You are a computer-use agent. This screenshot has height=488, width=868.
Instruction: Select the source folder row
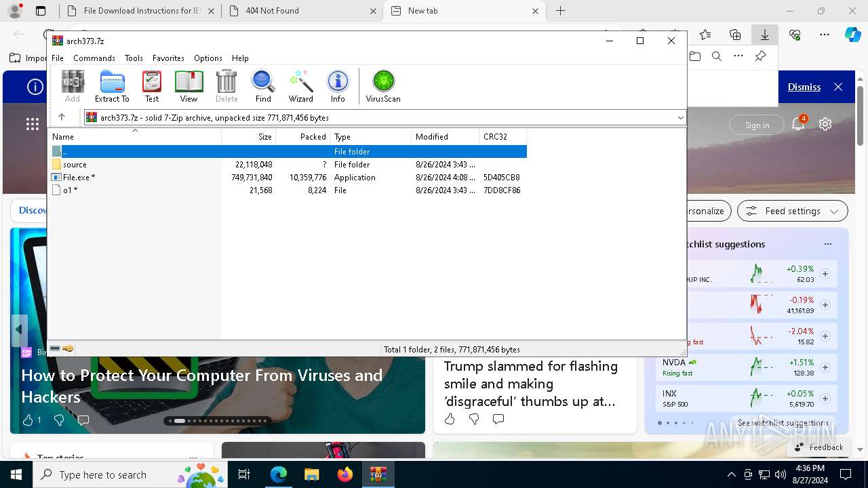pos(288,165)
